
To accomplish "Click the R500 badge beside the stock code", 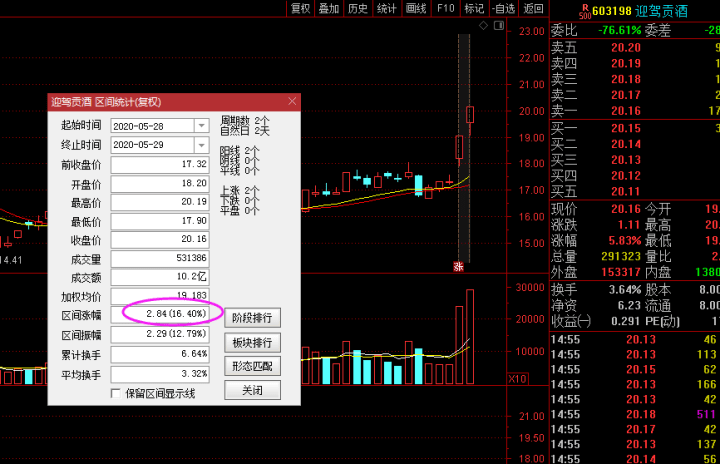I will click(585, 11).
